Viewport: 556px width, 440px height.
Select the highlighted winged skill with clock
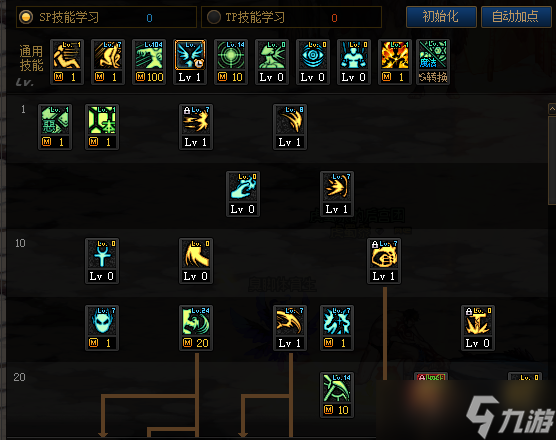[190, 62]
